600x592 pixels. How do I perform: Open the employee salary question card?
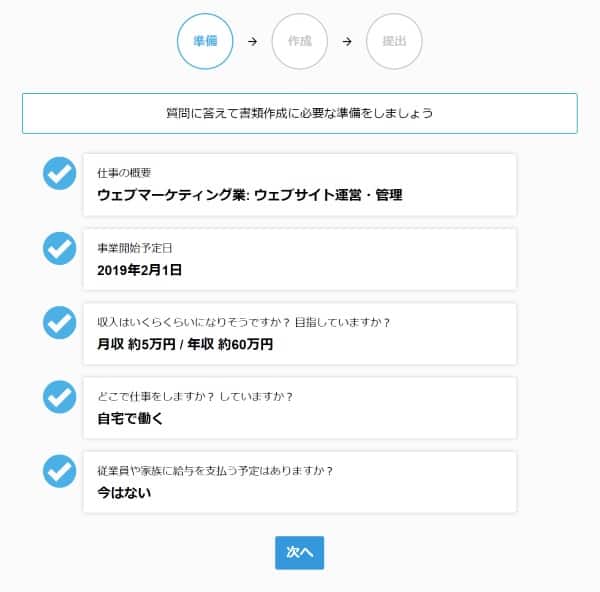coord(299,482)
